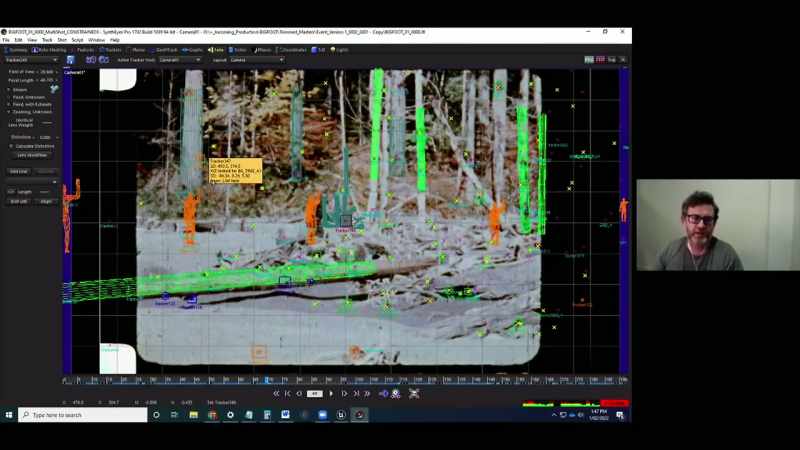Open the Summary room in toolbar
This screenshot has width=800, height=450.
point(15,50)
